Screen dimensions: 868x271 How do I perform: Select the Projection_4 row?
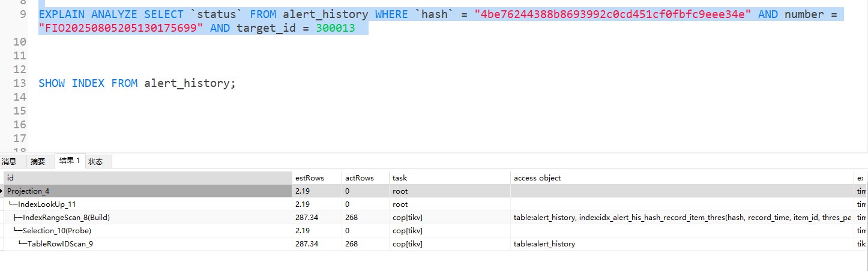point(28,191)
